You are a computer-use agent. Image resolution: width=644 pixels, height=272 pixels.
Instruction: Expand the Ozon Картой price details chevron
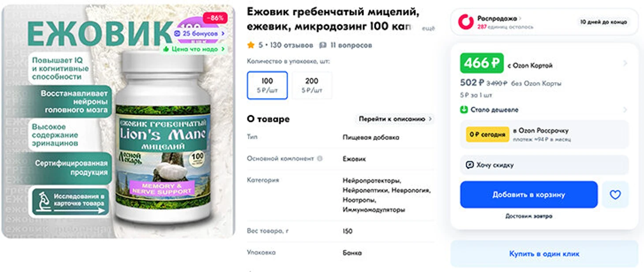click(x=625, y=64)
